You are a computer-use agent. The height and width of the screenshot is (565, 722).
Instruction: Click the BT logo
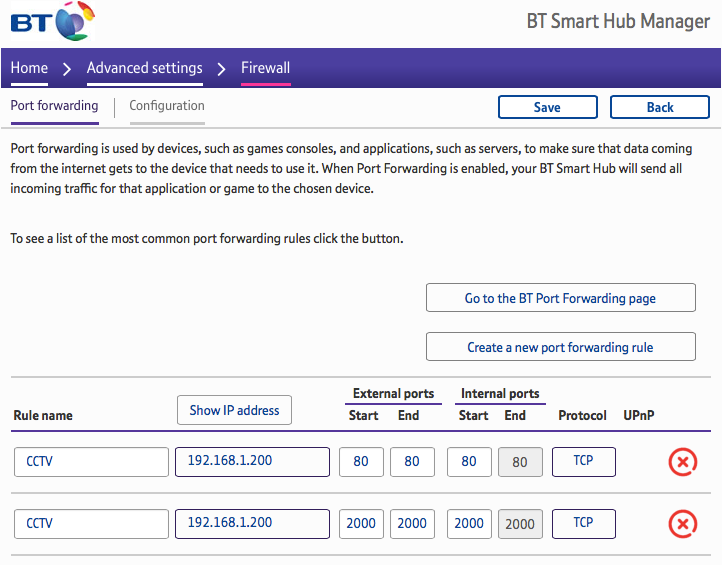coord(52,21)
